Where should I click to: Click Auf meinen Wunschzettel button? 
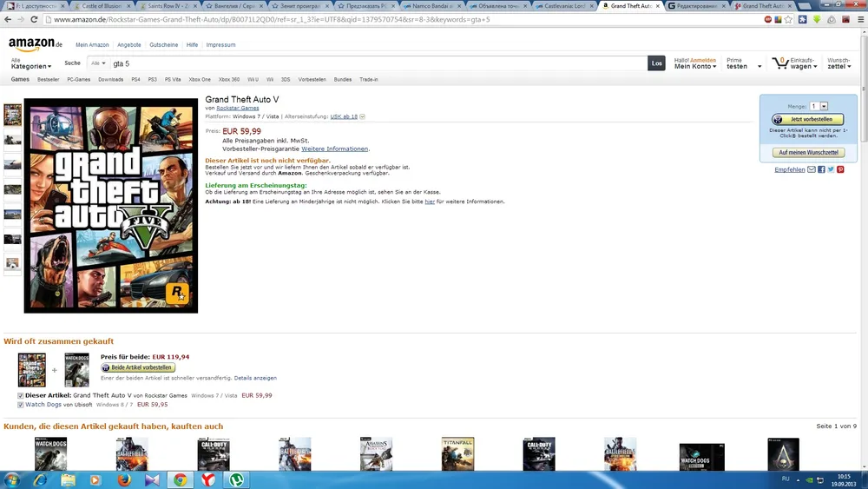pyautogui.click(x=808, y=152)
